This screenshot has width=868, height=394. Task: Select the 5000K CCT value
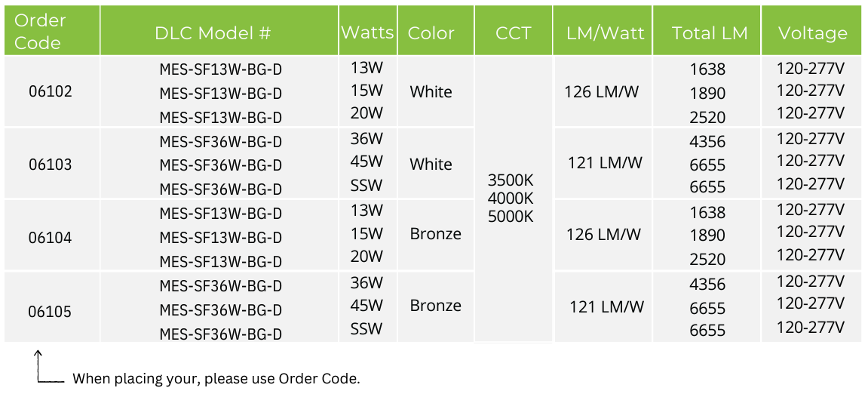tap(511, 217)
